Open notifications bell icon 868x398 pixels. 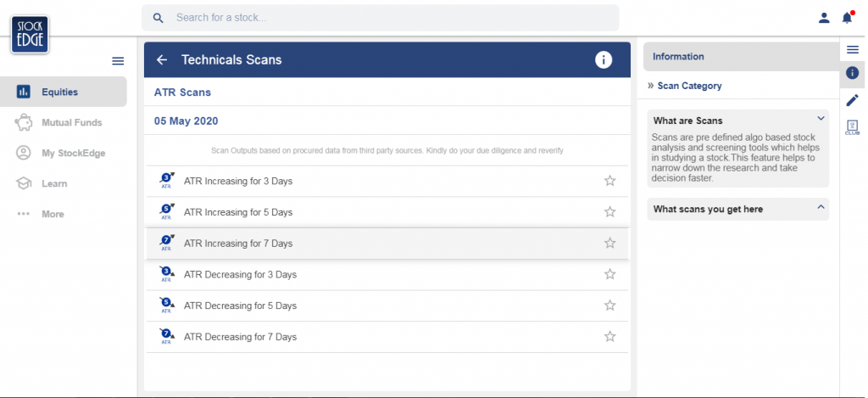coord(848,17)
